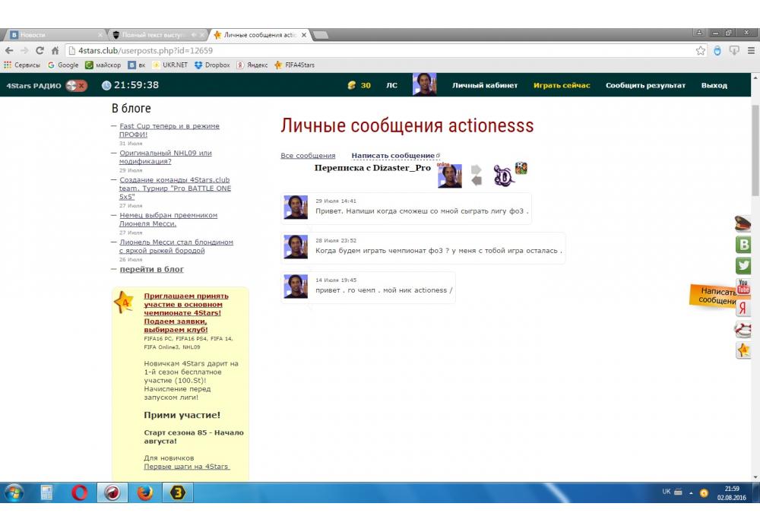Click the Написать сообщение link above the conversation
The image size is (760, 532).
coord(393,156)
